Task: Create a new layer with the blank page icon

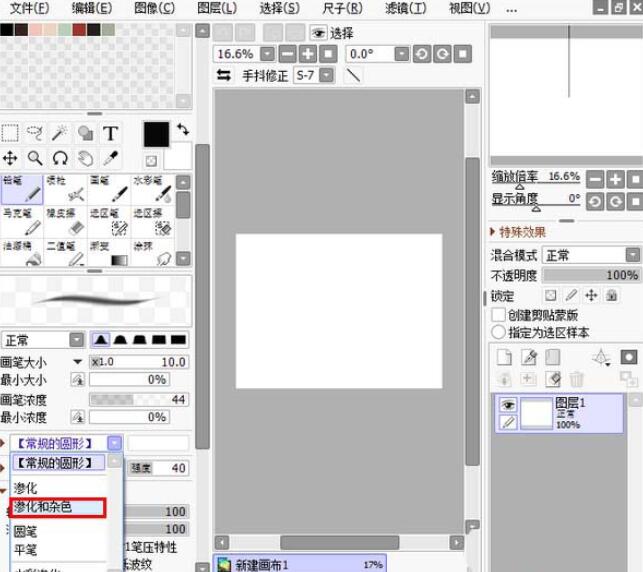Action: click(x=504, y=357)
